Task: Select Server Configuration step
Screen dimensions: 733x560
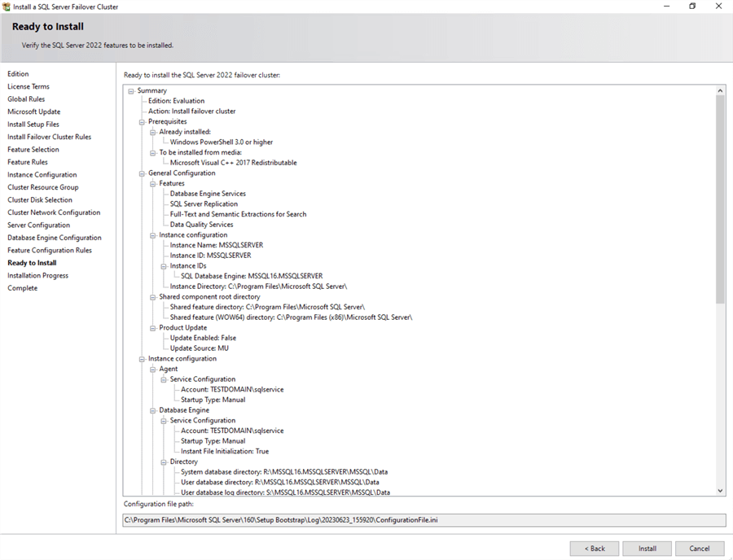Action: (x=38, y=225)
